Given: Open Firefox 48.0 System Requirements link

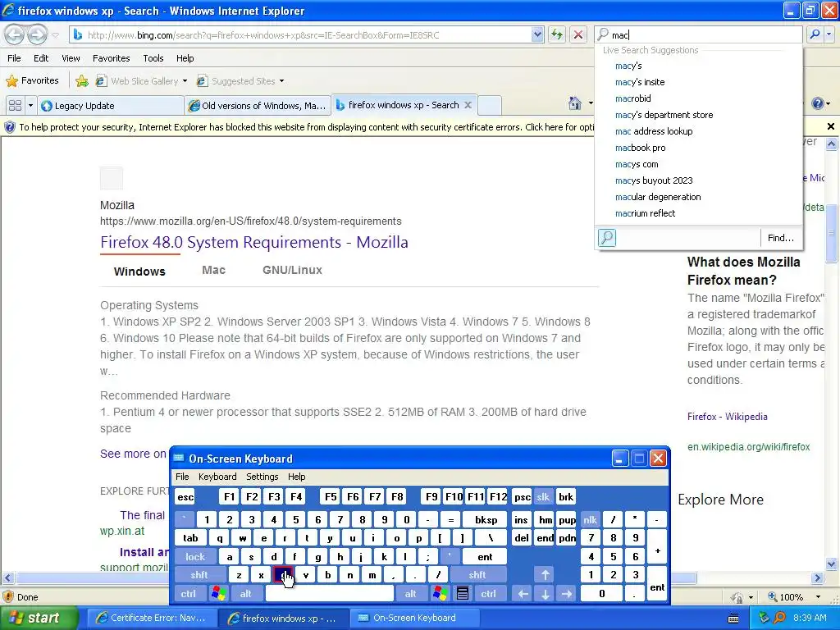Looking at the screenshot, I should (254, 242).
